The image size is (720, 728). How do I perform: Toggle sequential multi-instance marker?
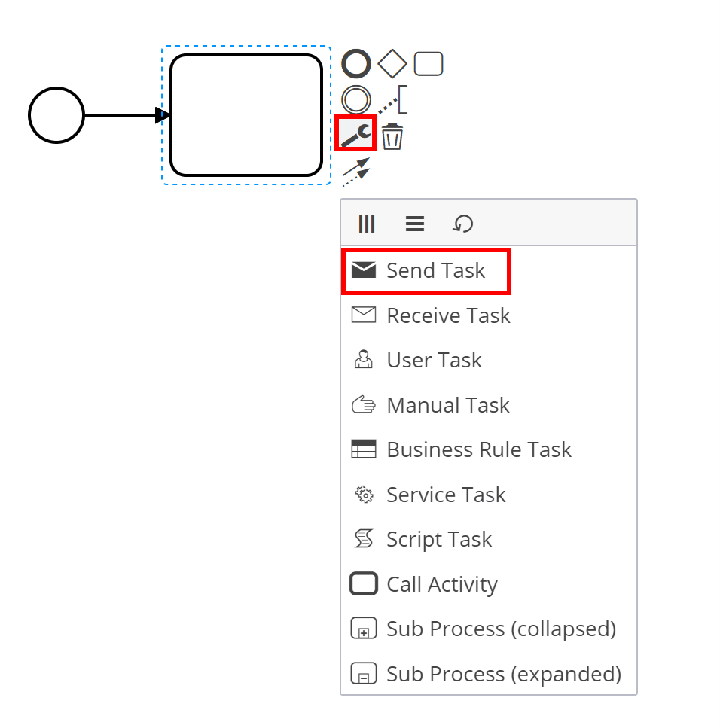[x=415, y=224]
